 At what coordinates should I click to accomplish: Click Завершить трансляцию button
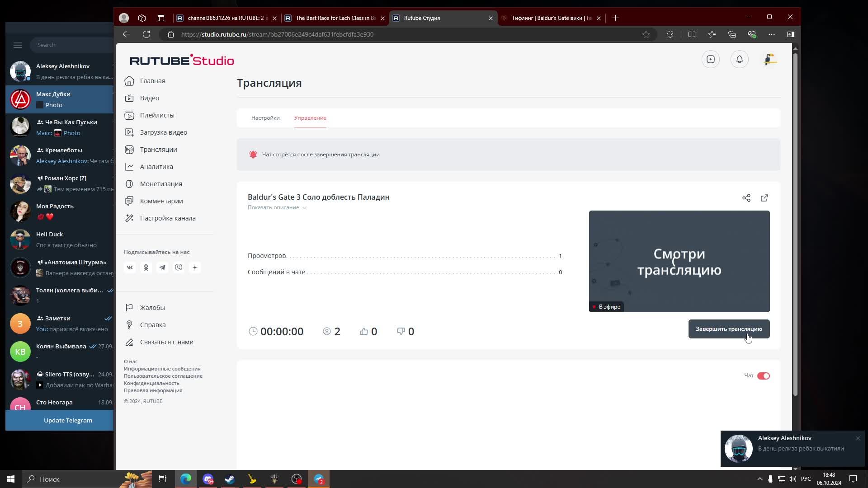click(x=728, y=329)
